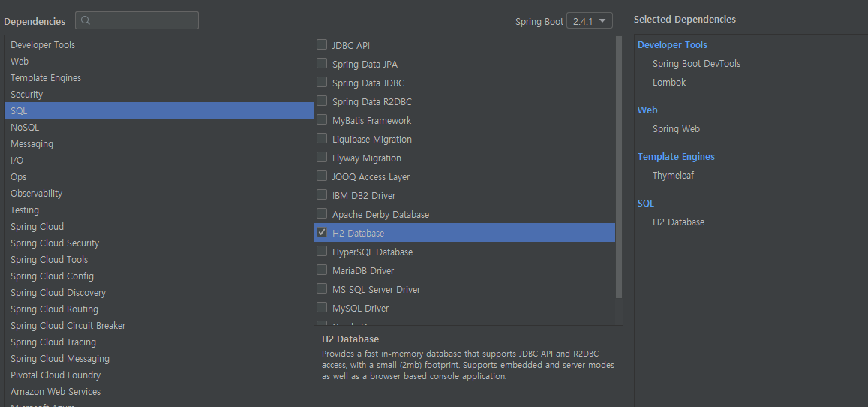Click the search magnifier icon in Dependencies
The height and width of the screenshot is (407, 868).
pyautogui.click(x=86, y=20)
